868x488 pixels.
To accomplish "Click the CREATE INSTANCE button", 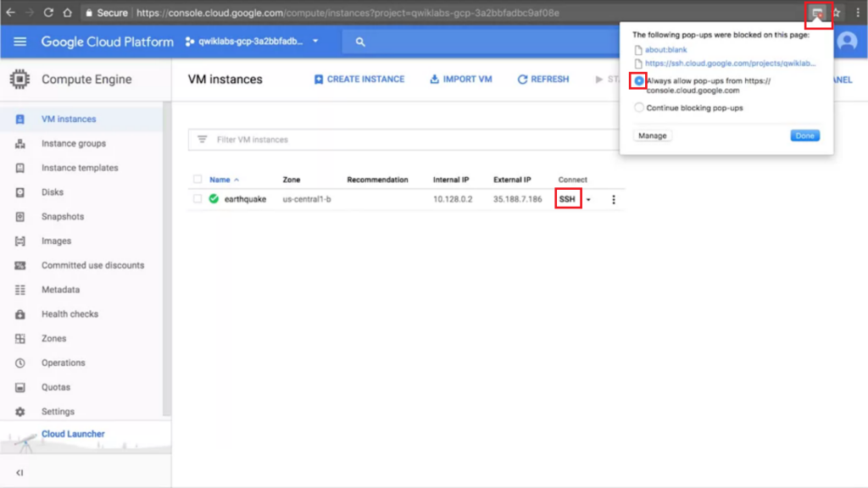I will pyautogui.click(x=359, y=79).
